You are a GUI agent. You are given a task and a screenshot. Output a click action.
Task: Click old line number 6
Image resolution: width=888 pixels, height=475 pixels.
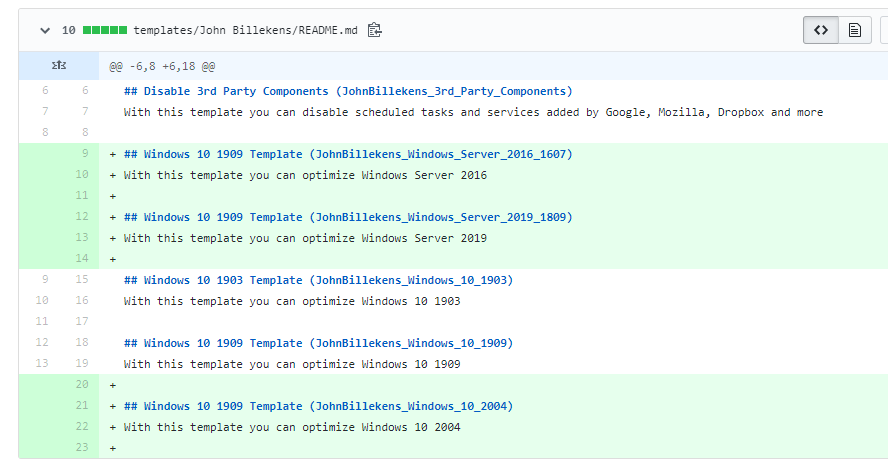click(x=45, y=90)
